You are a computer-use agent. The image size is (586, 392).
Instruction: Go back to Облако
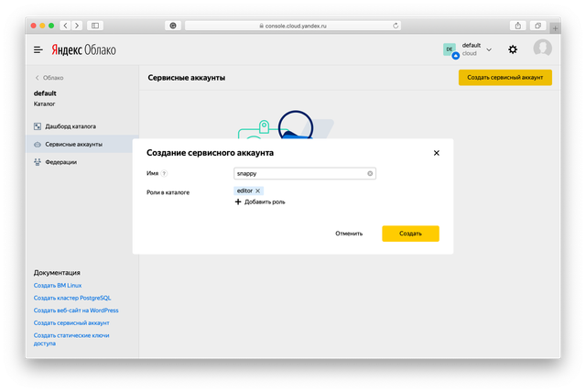pyautogui.click(x=49, y=78)
